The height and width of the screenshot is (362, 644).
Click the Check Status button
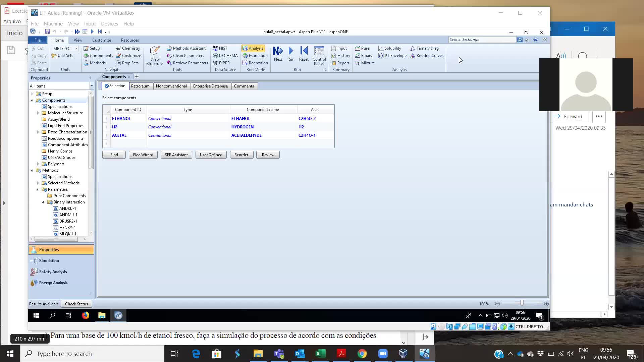(76, 304)
